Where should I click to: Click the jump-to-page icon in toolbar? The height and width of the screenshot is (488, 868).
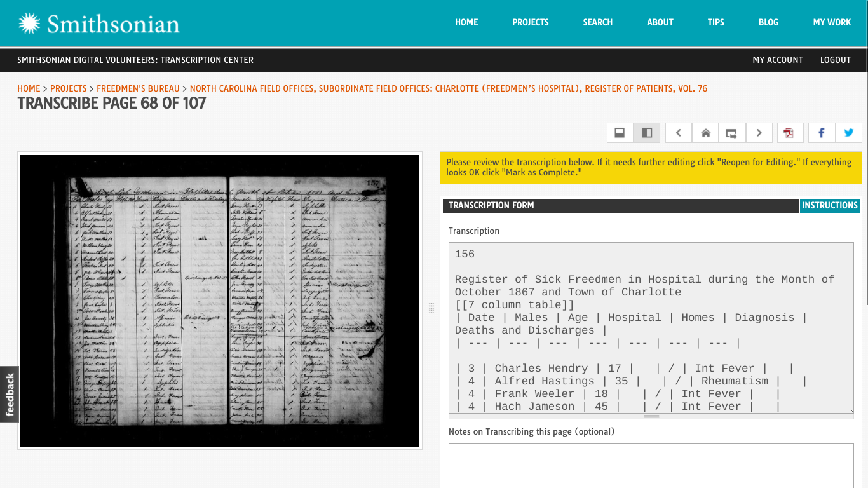(732, 133)
